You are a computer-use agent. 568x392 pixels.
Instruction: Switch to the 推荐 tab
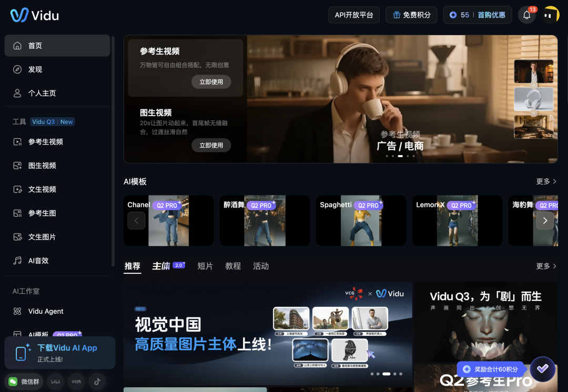[x=132, y=266]
